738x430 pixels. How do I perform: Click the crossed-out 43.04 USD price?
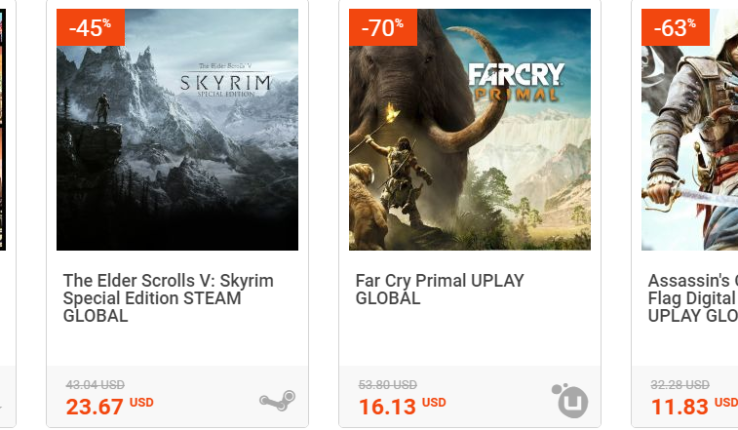pyautogui.click(x=95, y=385)
